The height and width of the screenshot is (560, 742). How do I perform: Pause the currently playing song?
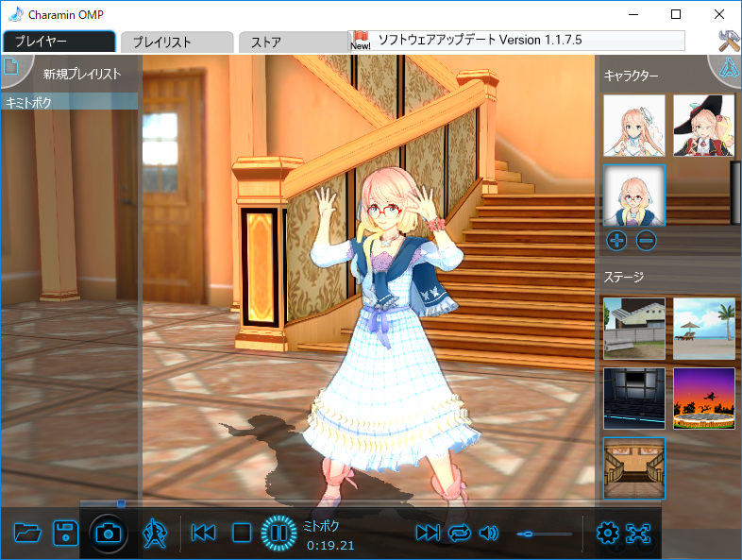tap(278, 533)
